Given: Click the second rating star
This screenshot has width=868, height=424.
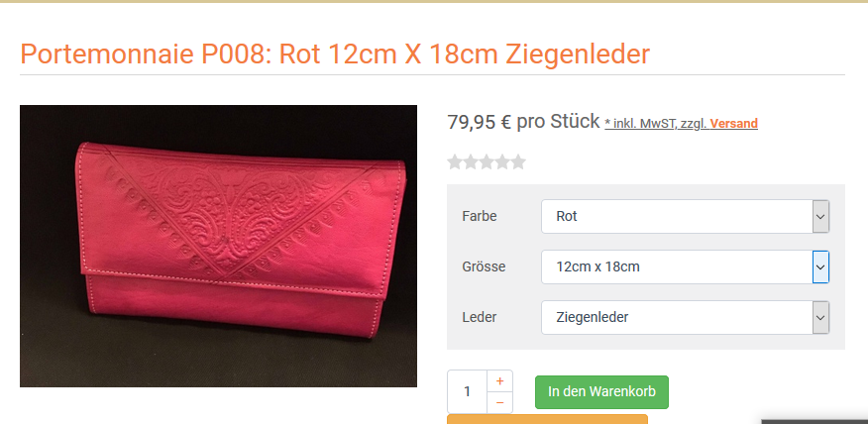Looking at the screenshot, I should [471, 162].
